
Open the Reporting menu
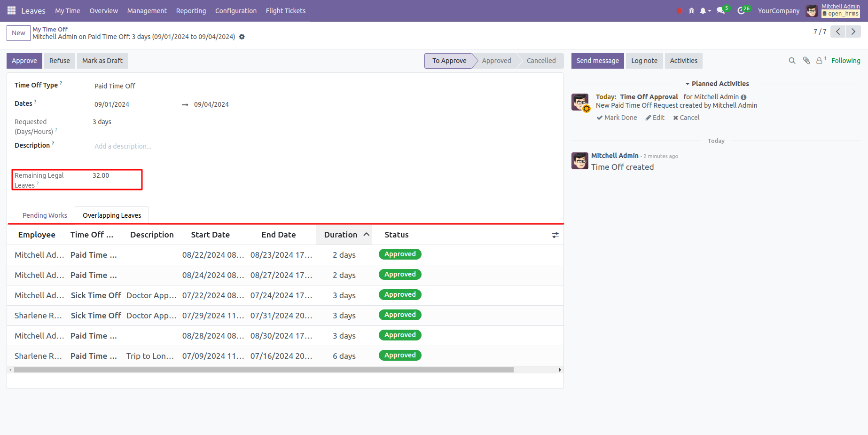pyautogui.click(x=191, y=11)
